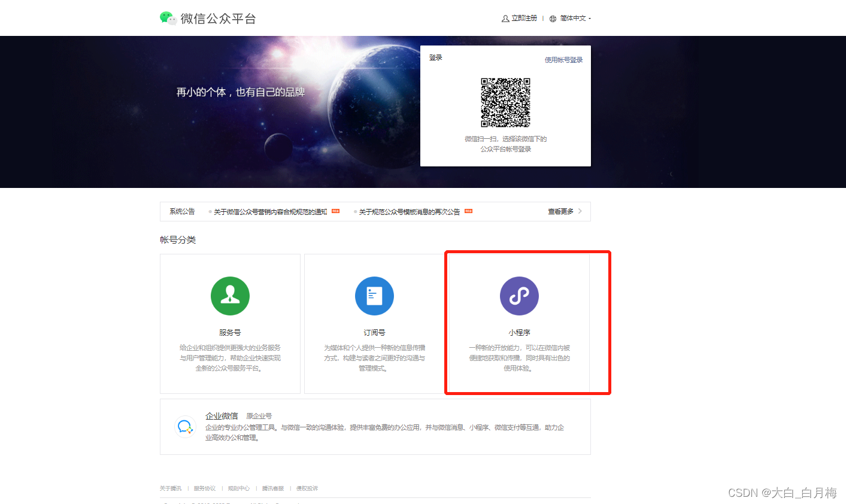This screenshot has width=846, height=504.
Task: Click banner slogan 再小的个体，也有自己的品牌
Action: (241, 92)
